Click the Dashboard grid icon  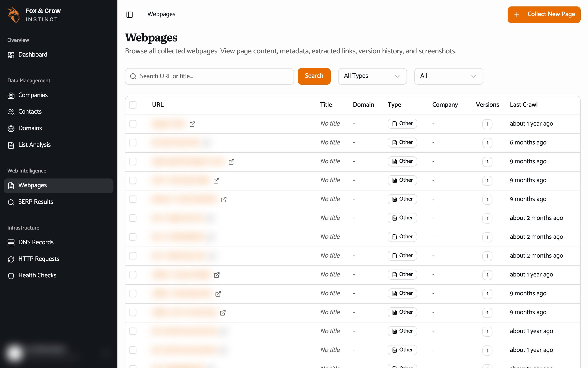(x=11, y=55)
